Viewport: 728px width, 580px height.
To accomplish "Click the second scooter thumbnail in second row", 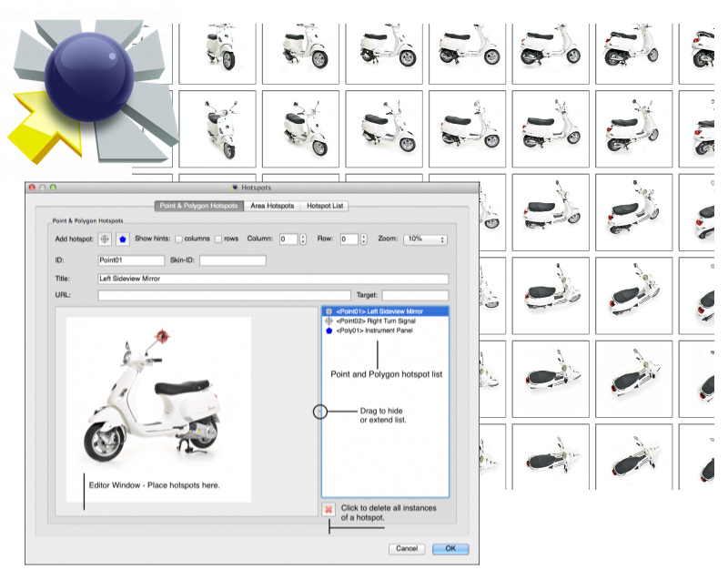I will pos(300,128).
